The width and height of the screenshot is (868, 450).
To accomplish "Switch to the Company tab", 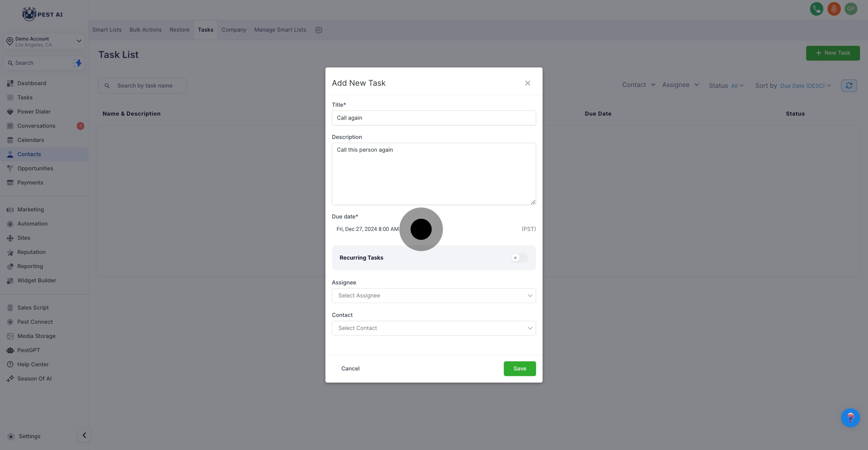I will [233, 30].
